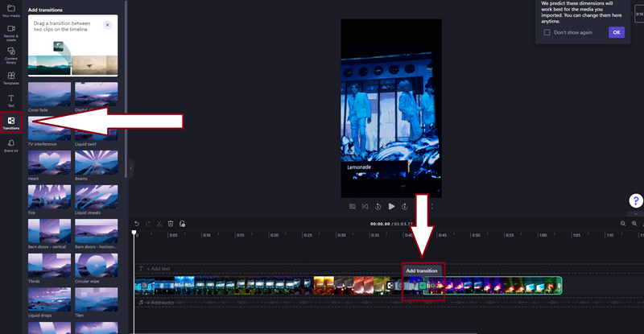The image size is (644, 334).
Task: Select the Liquid drops transition
Action: click(49, 299)
